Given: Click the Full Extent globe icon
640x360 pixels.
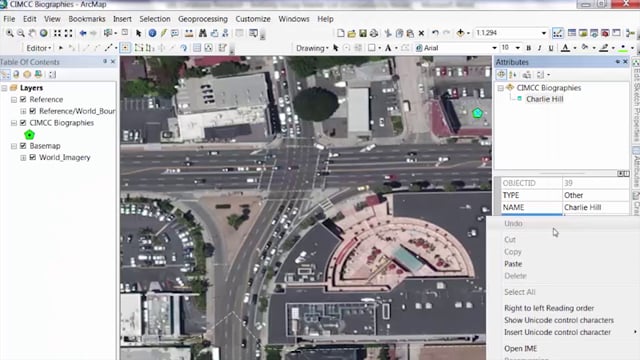Looking at the screenshot, I should [x=43, y=33].
